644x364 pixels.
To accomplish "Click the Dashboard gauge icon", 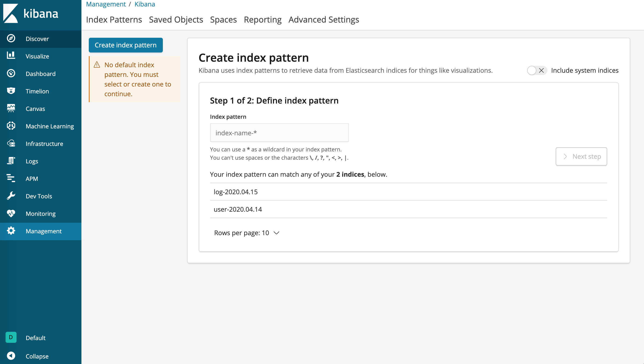I will click(x=11, y=73).
